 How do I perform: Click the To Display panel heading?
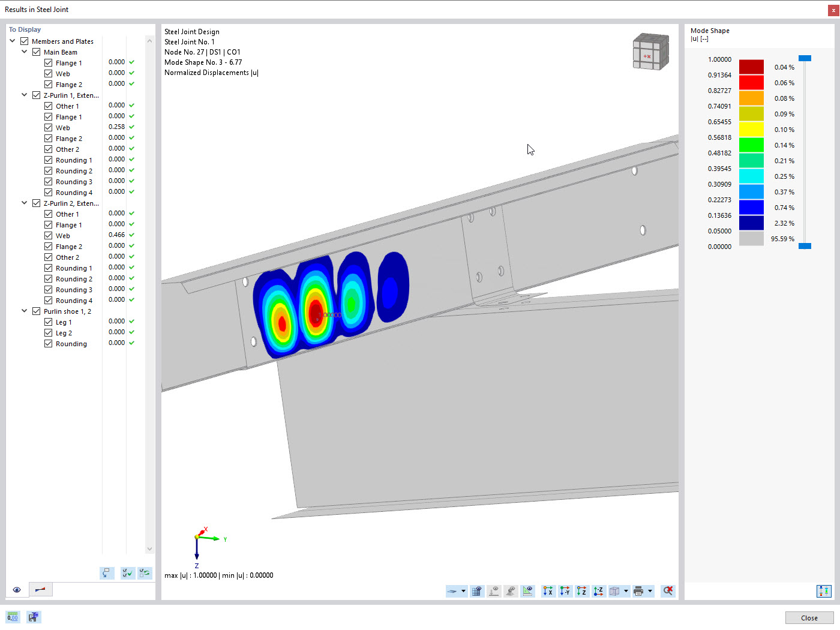coord(25,29)
